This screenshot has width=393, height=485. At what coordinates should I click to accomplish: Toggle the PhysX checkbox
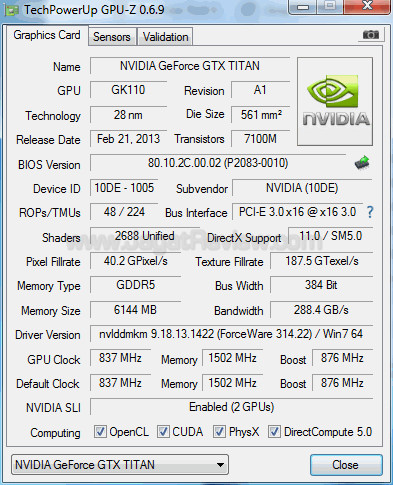tap(219, 432)
